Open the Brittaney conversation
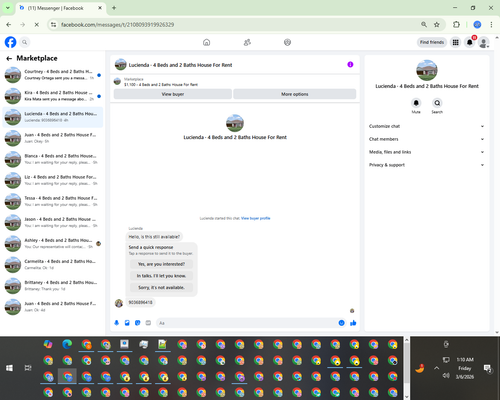 click(53, 286)
